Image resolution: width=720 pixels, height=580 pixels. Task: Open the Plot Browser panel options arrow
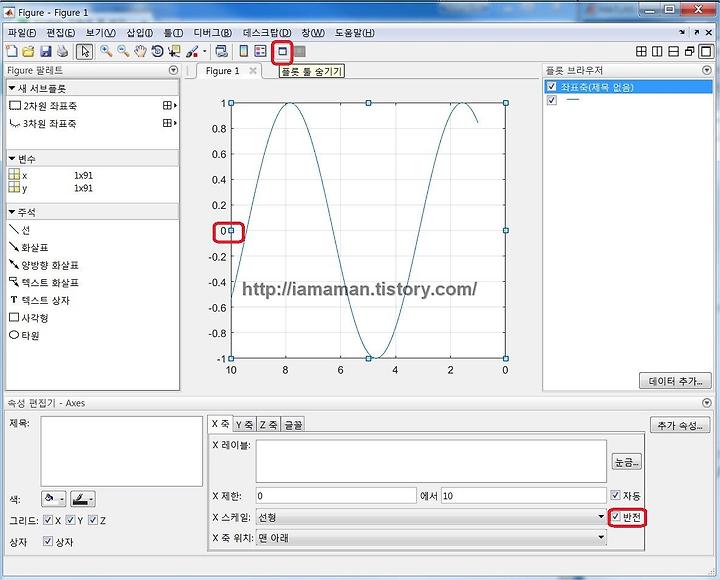(x=707, y=70)
